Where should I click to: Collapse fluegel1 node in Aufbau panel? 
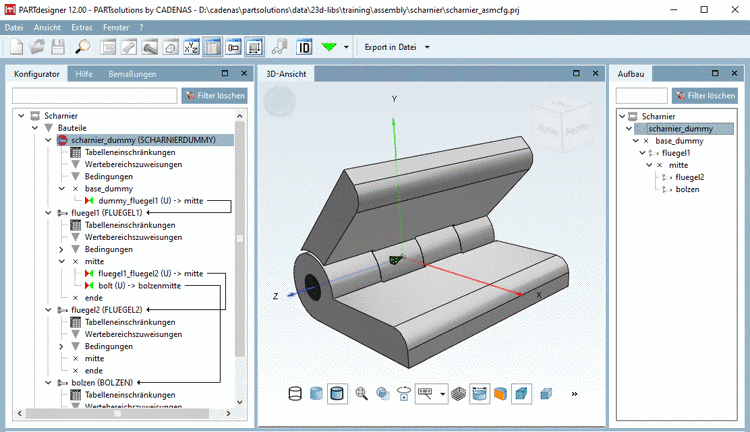[642, 153]
